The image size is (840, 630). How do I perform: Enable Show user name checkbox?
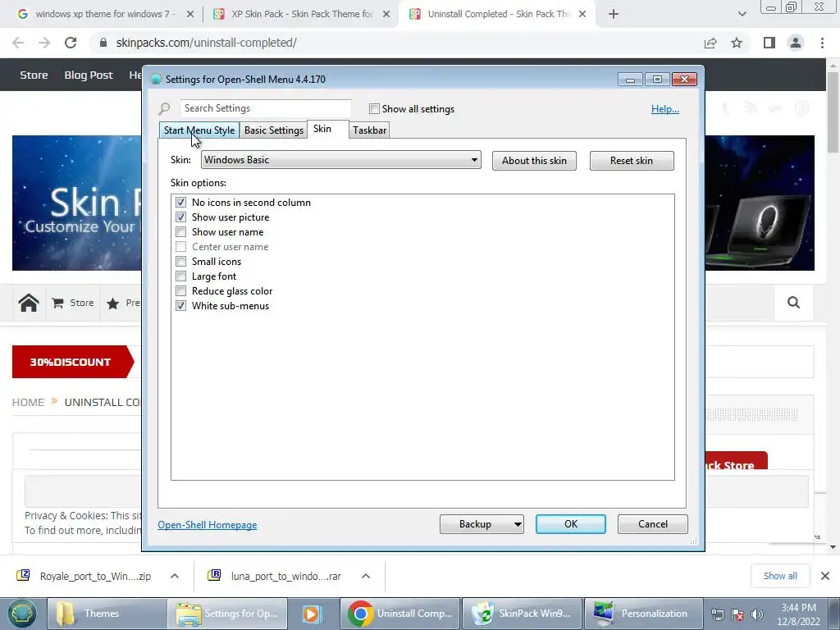click(x=181, y=232)
